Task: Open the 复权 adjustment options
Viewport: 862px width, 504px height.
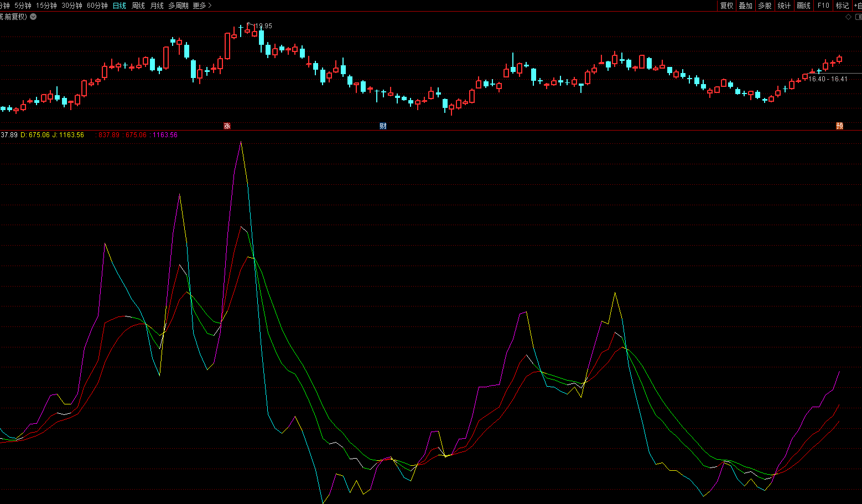Action: tap(726, 6)
